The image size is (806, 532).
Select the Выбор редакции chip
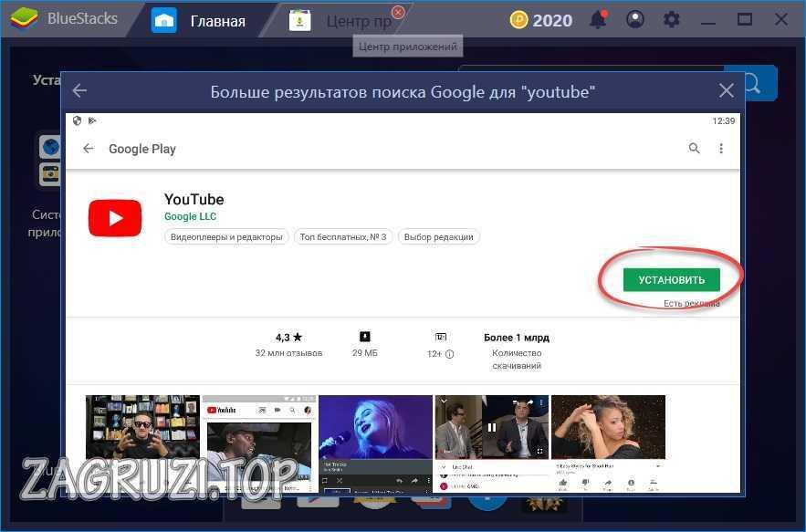(x=438, y=237)
